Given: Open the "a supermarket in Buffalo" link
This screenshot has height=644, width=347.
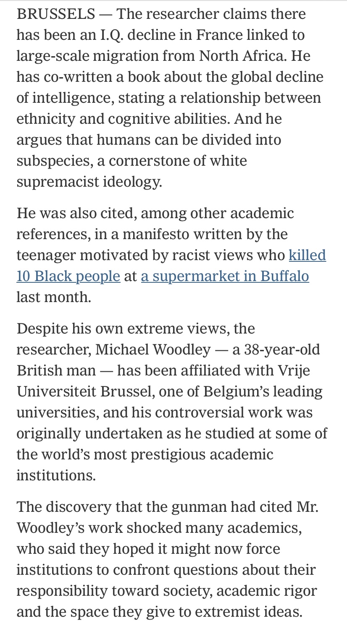Looking at the screenshot, I should click(x=225, y=276).
